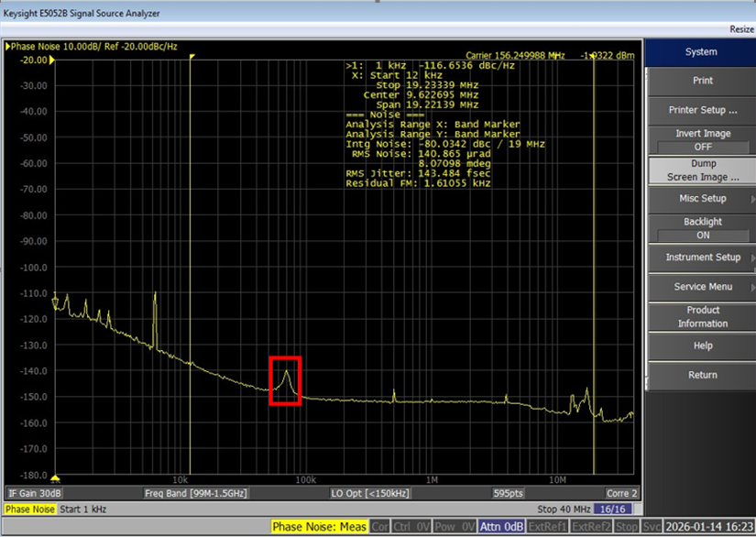The image size is (756, 537).
Task: Select the System menu header
Action: tap(701, 52)
